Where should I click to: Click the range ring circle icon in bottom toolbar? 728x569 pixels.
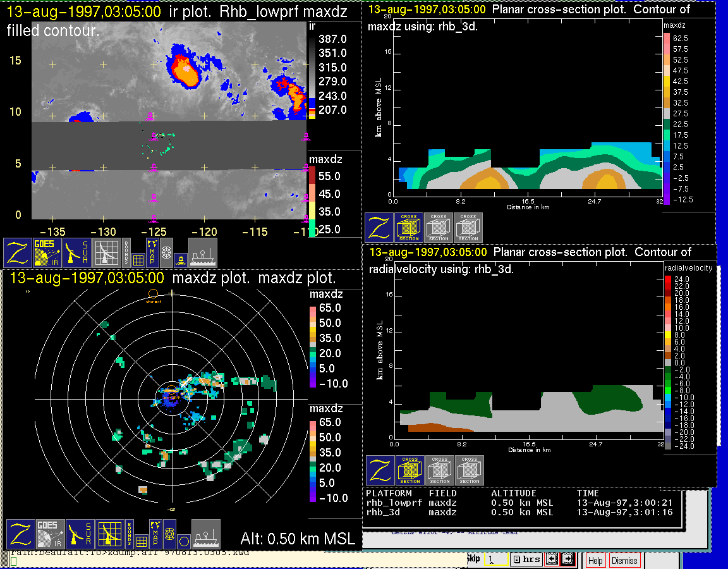pos(183,541)
